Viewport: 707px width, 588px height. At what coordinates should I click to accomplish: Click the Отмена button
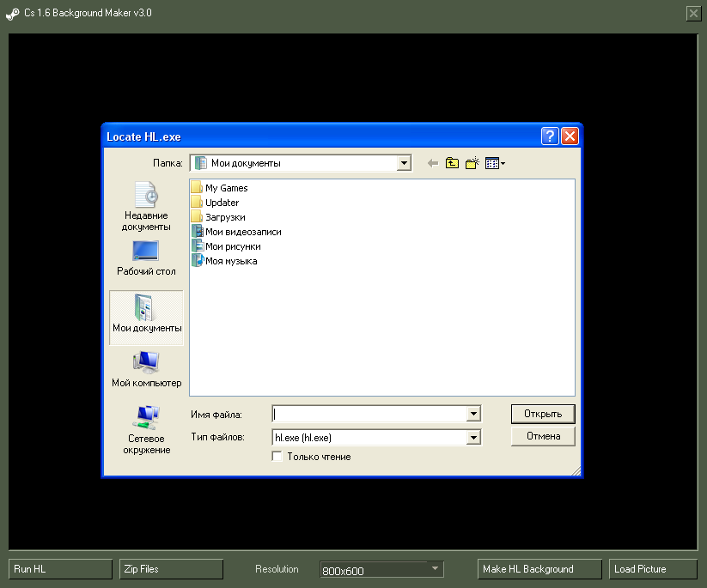pyautogui.click(x=543, y=436)
